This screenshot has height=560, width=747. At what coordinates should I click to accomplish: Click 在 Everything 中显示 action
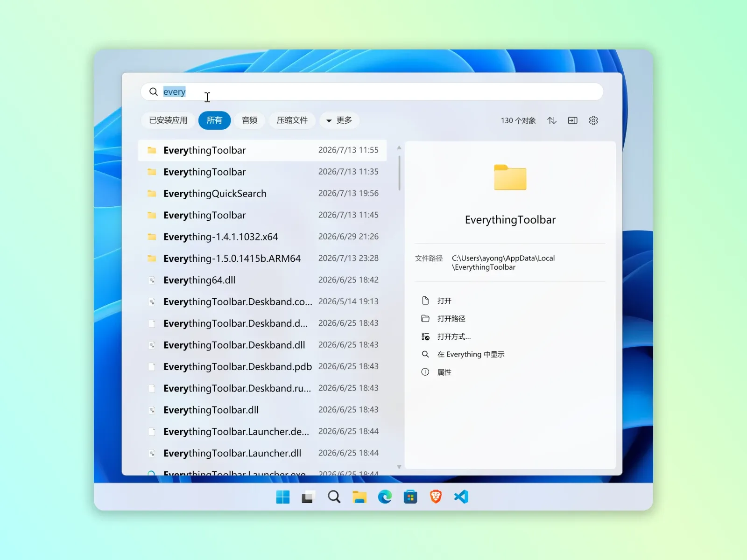(x=471, y=354)
